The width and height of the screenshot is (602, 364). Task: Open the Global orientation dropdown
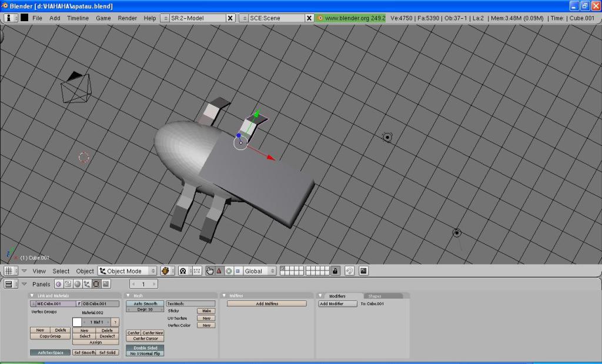pos(259,271)
